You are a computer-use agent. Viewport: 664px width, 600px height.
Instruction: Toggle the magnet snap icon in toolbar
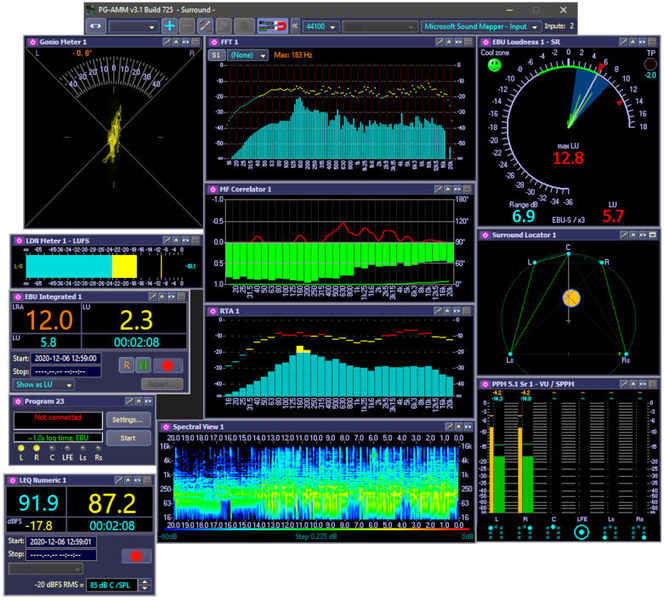272,26
